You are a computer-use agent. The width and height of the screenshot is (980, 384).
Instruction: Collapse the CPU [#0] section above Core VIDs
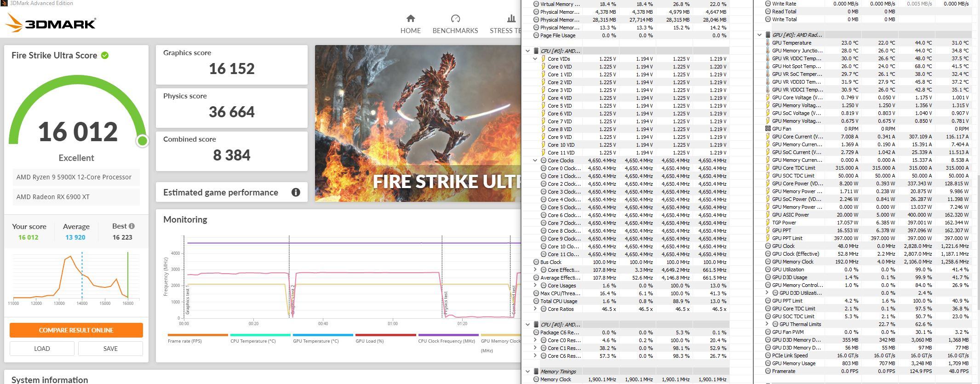click(x=527, y=51)
